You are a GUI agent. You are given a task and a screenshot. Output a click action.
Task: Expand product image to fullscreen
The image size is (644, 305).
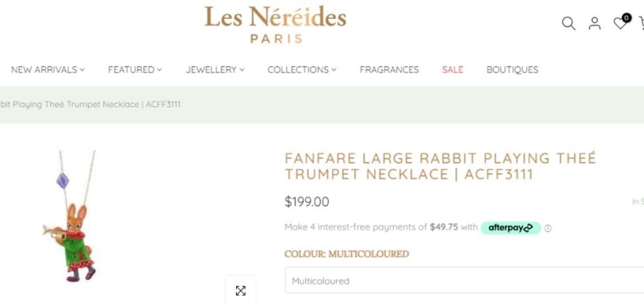tap(240, 291)
